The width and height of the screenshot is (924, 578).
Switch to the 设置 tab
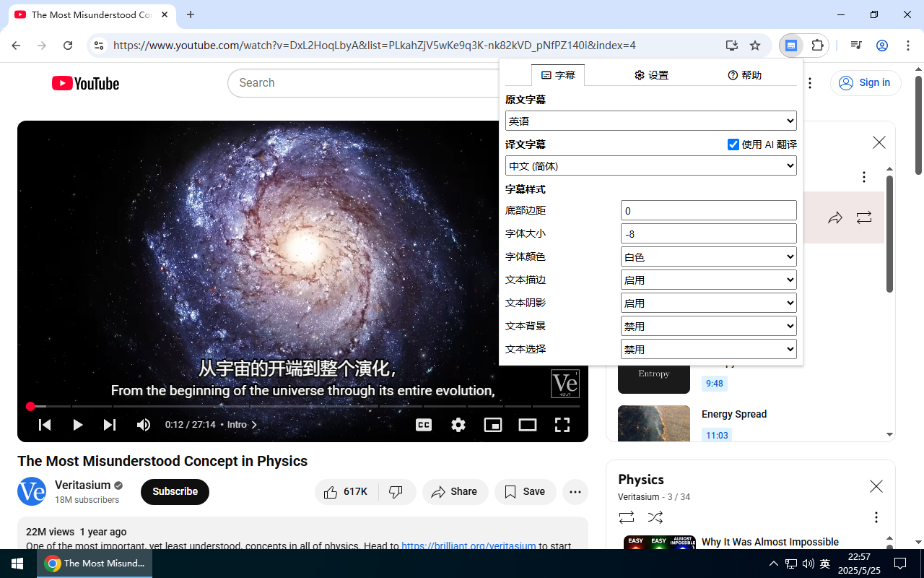pyautogui.click(x=651, y=74)
